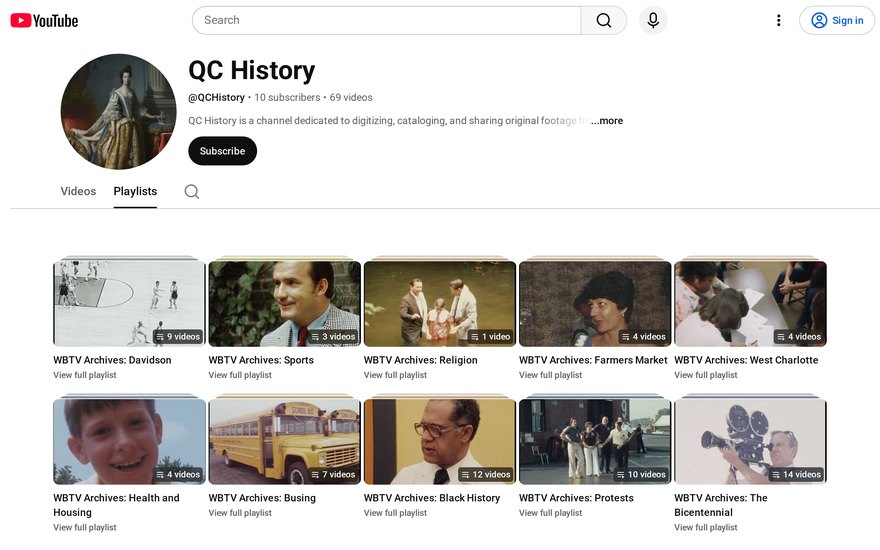View full playlist under West Charlotte
This screenshot has width=880, height=550.
[705, 375]
